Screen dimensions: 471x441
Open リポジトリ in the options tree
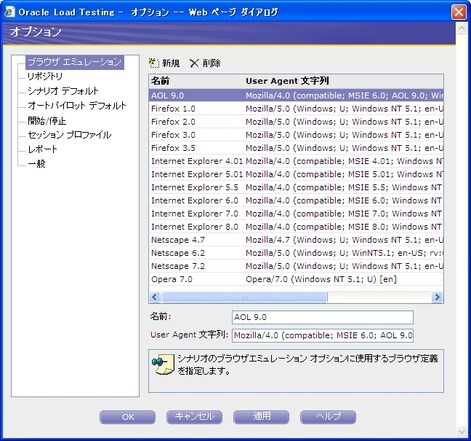tap(45, 76)
